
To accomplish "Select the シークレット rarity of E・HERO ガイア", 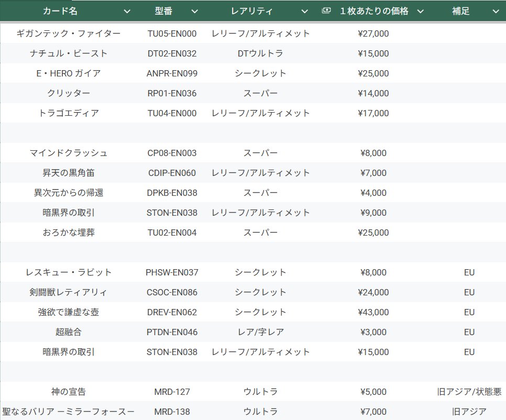I will pos(260,73).
